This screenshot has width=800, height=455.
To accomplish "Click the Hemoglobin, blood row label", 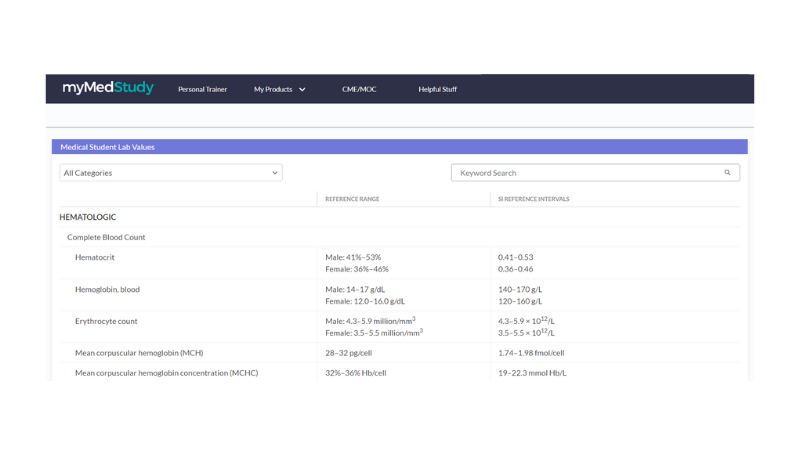I will coord(107,289).
